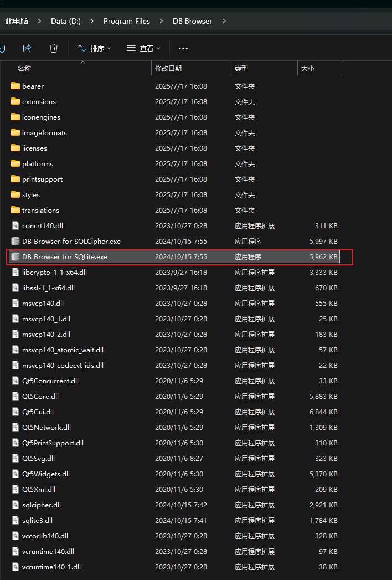Select the translations folder icon
Viewport: 392px width, 580px height.
pos(16,210)
